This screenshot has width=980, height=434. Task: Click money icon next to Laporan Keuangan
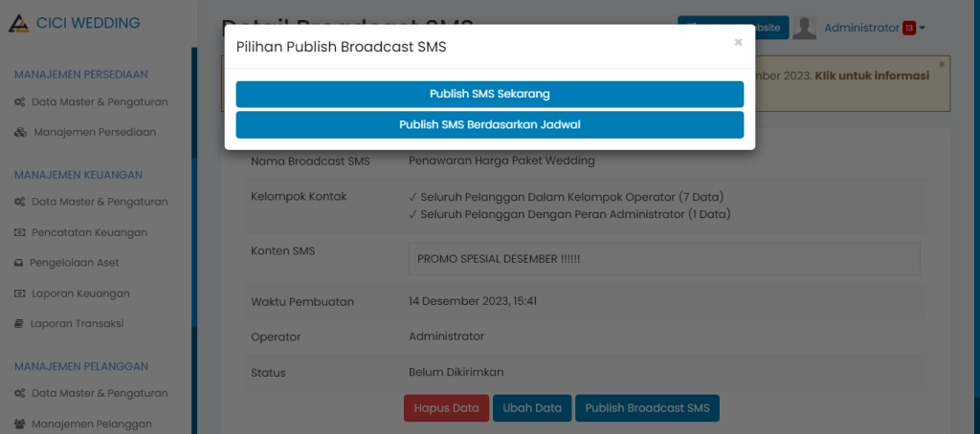20,293
